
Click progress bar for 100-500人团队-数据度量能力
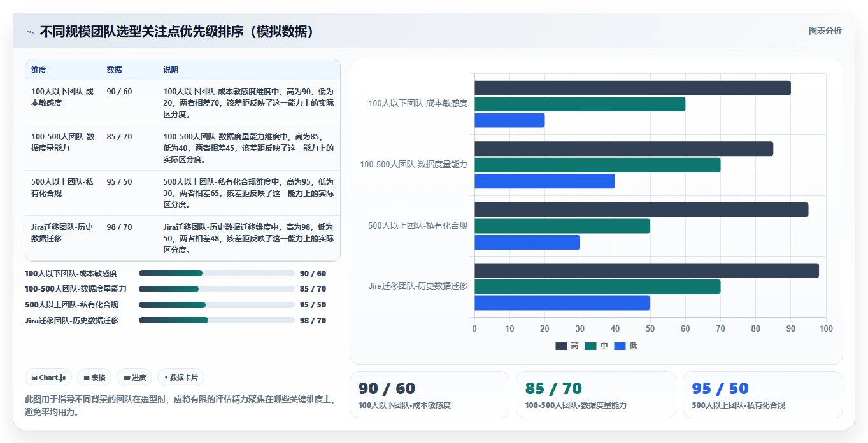click(x=217, y=289)
